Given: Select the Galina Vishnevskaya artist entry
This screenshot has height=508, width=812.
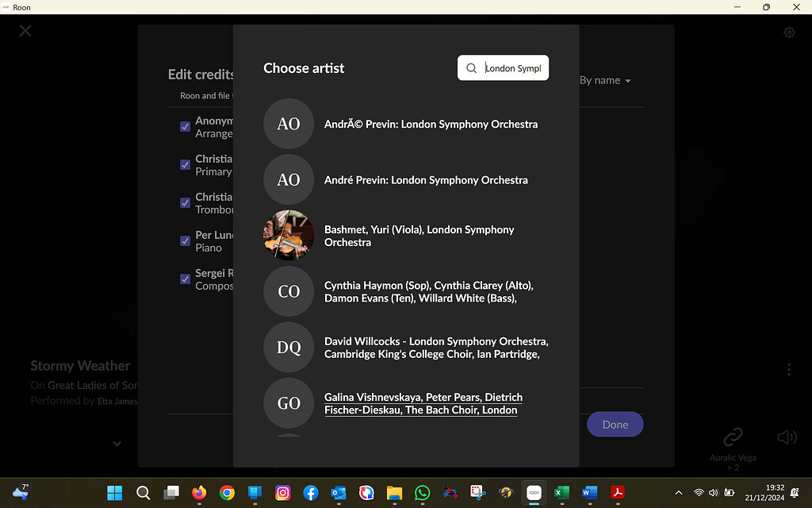Looking at the screenshot, I should (x=423, y=403).
